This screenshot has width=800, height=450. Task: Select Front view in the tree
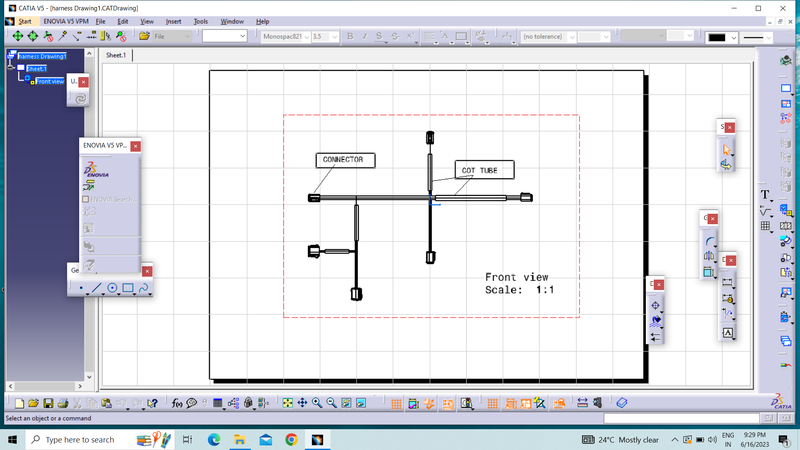coord(50,81)
